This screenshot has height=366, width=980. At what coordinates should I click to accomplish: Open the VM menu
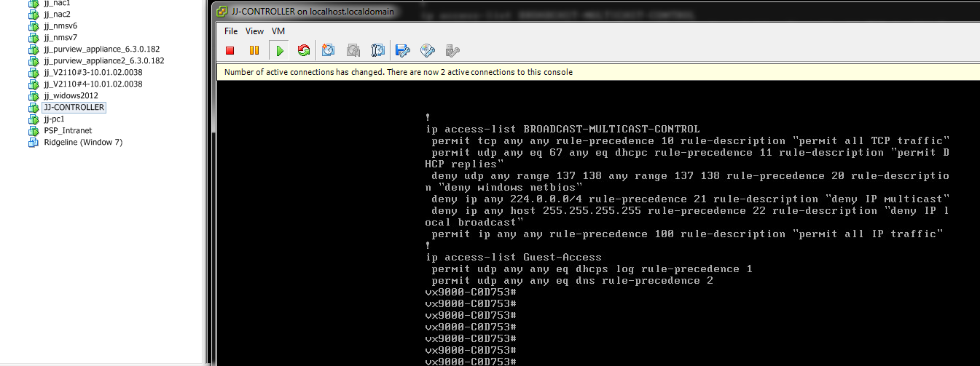pyautogui.click(x=278, y=31)
